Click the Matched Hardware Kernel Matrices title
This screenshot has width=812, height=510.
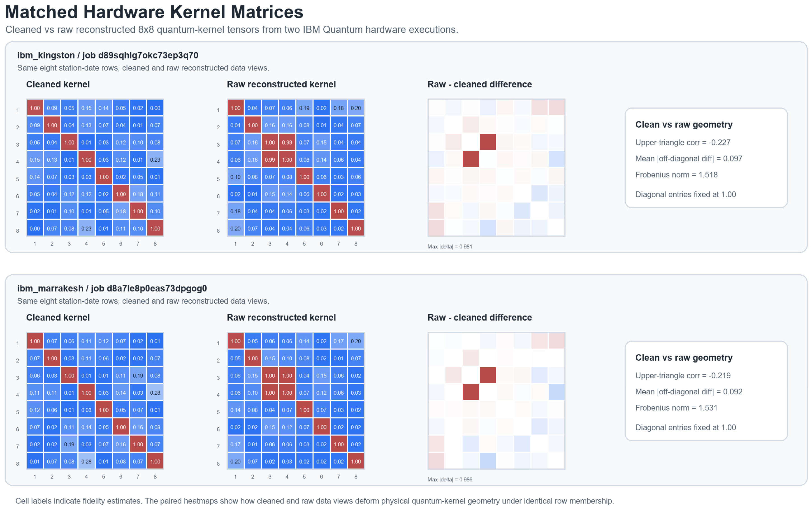(x=154, y=12)
